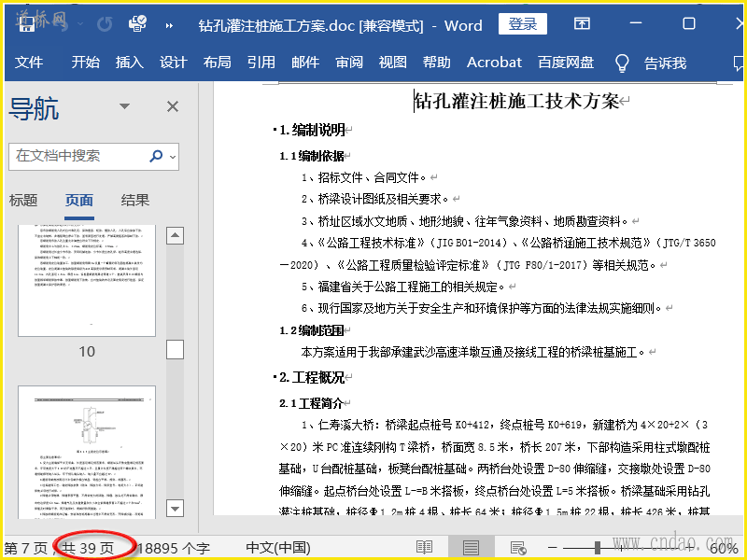Click the 中文(中国) language indicator
Screen dimensions: 747x560
point(277,548)
